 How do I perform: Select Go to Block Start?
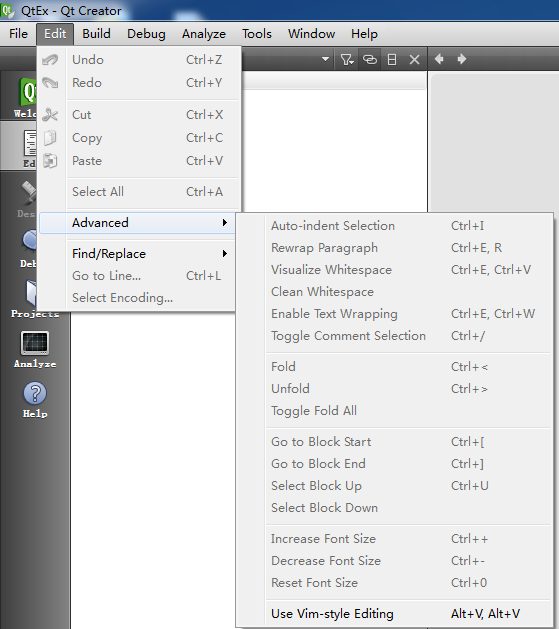(x=395, y=442)
